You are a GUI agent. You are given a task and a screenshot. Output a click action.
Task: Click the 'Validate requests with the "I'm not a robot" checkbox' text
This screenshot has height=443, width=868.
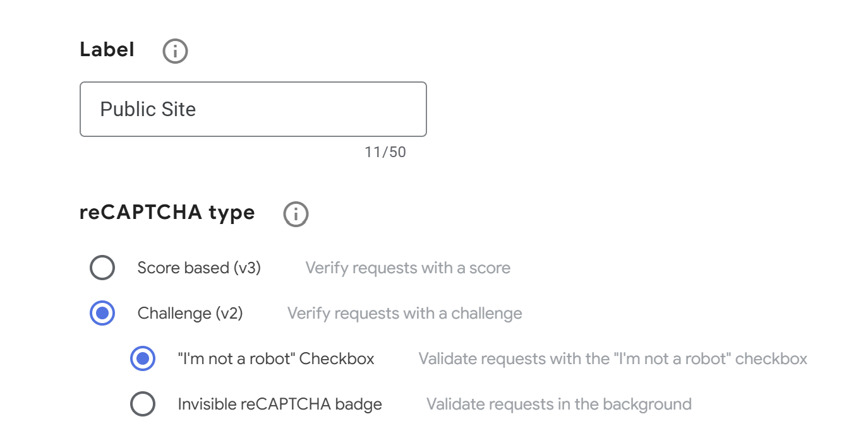coord(613,358)
